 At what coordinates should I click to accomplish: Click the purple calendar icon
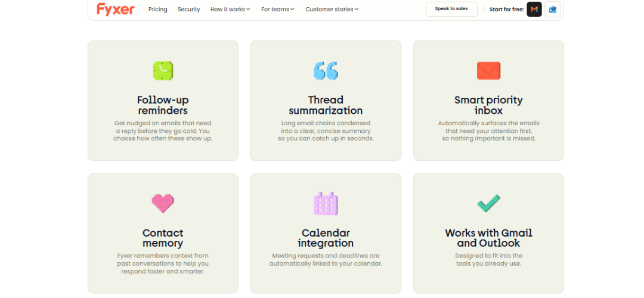326,204
